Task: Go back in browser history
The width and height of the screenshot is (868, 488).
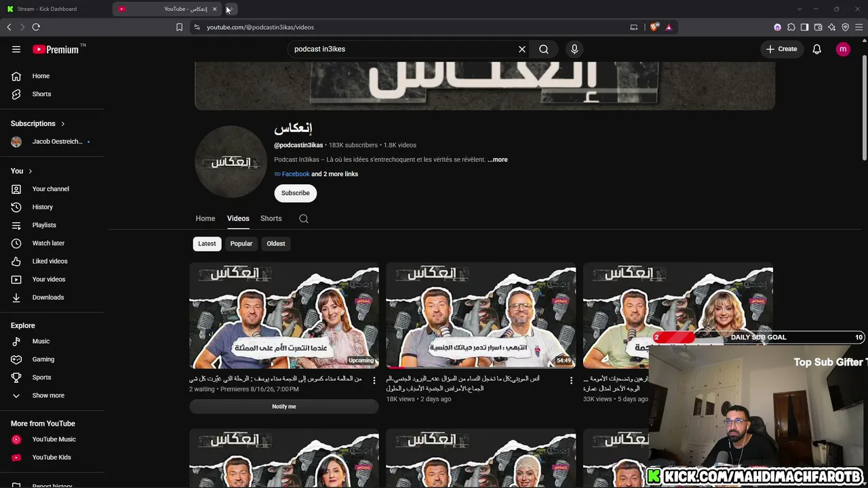Action: (9, 27)
